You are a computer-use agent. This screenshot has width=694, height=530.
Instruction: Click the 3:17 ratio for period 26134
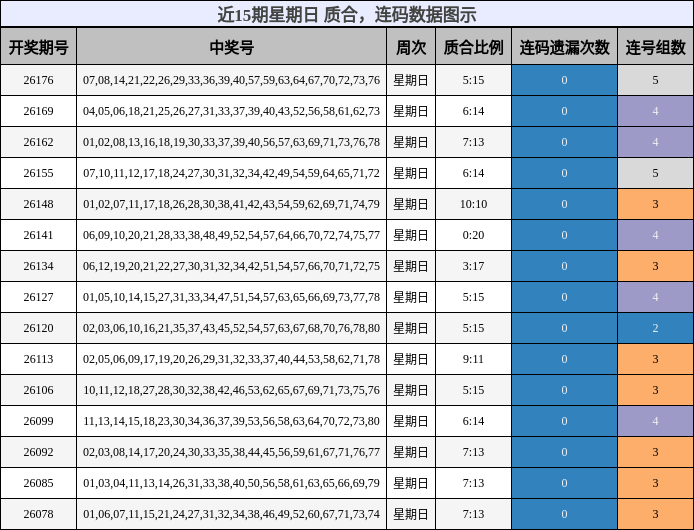(474, 266)
